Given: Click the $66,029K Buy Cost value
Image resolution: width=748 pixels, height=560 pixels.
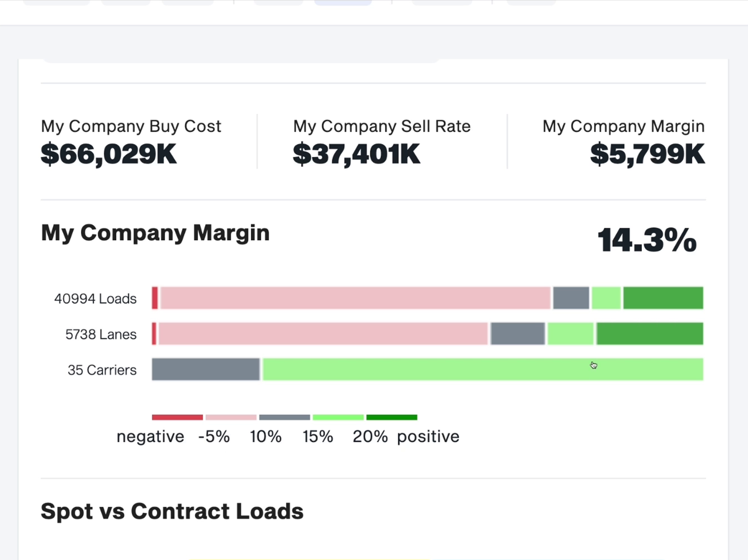Looking at the screenshot, I should (109, 154).
